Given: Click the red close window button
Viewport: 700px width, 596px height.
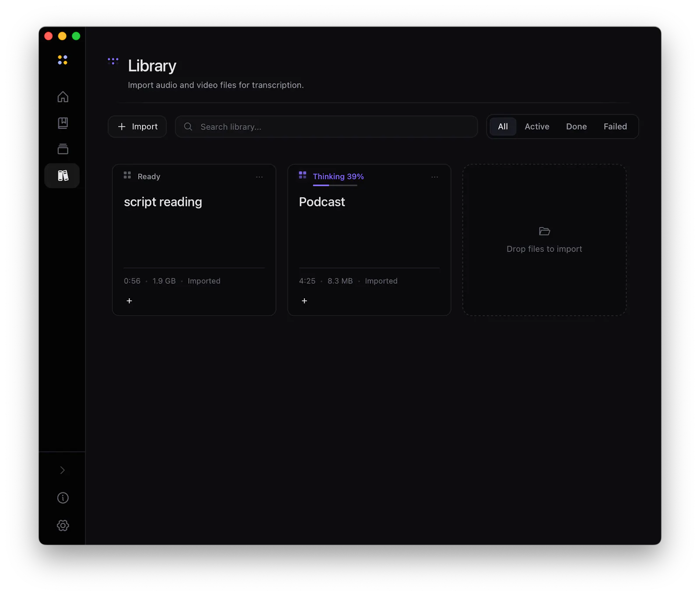Looking at the screenshot, I should point(49,36).
